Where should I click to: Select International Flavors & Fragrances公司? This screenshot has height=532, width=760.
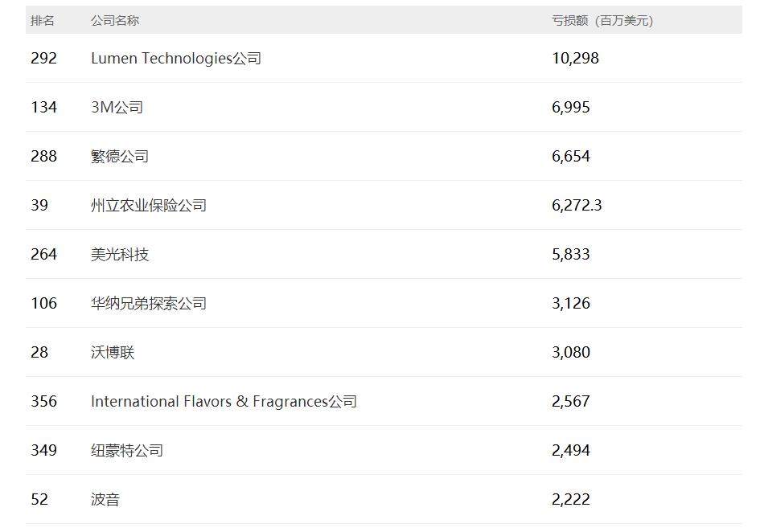click(x=224, y=401)
